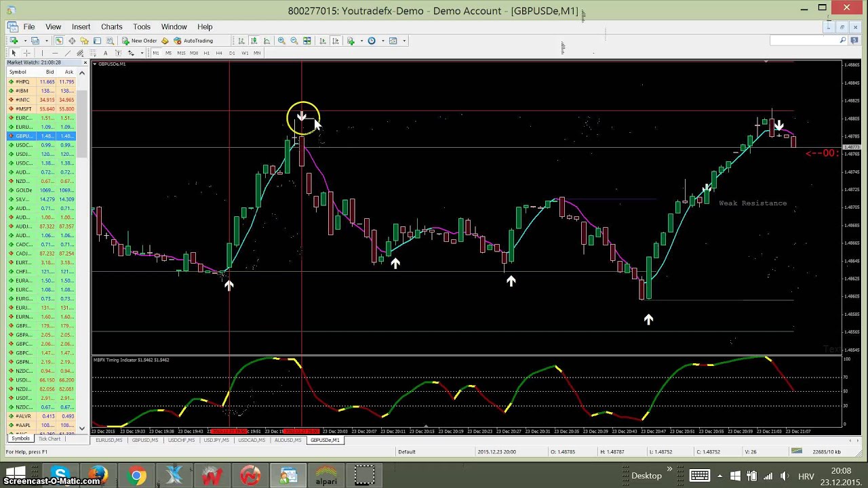Open the Tools menu
Viewport: 868px width, 488px height.
(x=142, y=26)
